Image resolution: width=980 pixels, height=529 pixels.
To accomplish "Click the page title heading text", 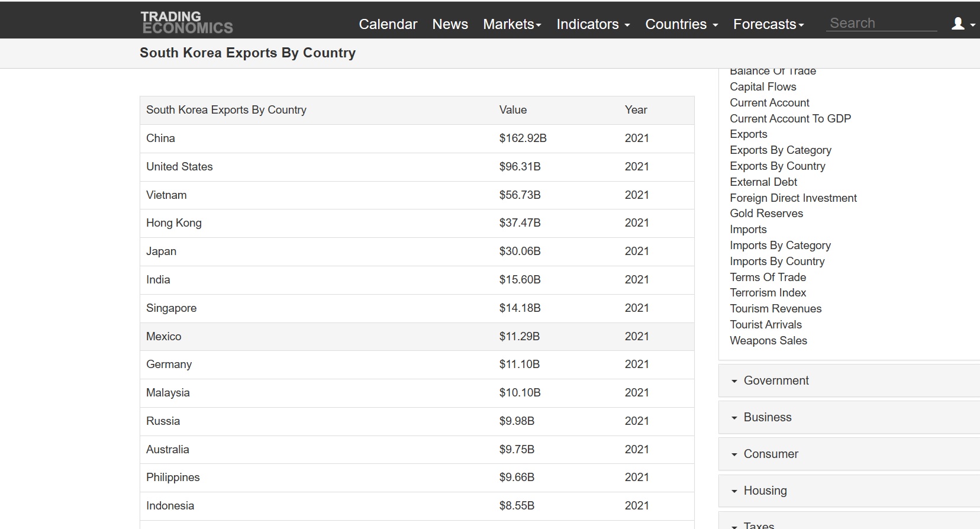I will coord(247,53).
